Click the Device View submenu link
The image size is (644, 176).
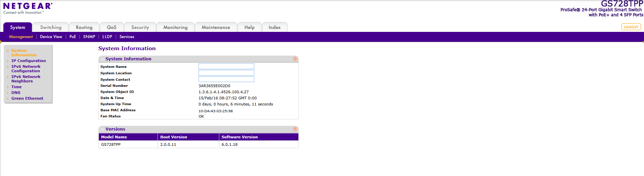[51, 37]
